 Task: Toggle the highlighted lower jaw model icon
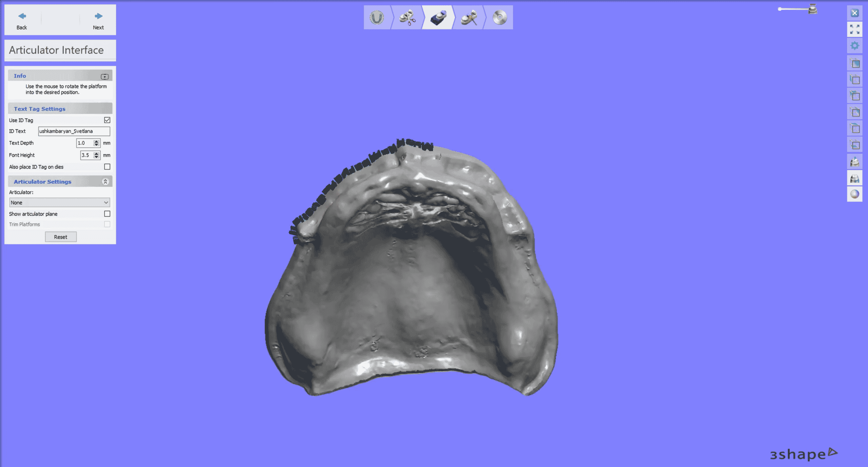click(854, 178)
